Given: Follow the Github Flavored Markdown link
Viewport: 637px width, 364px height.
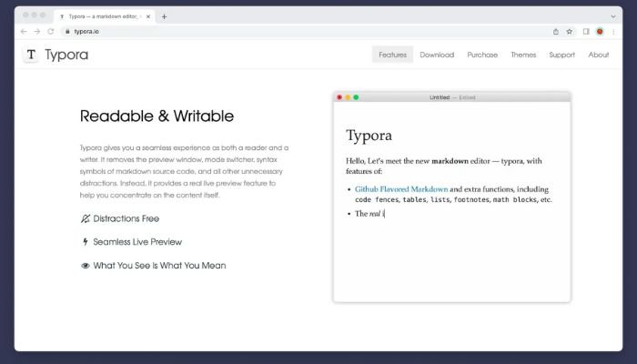Looking at the screenshot, I should pyautogui.click(x=401, y=189).
